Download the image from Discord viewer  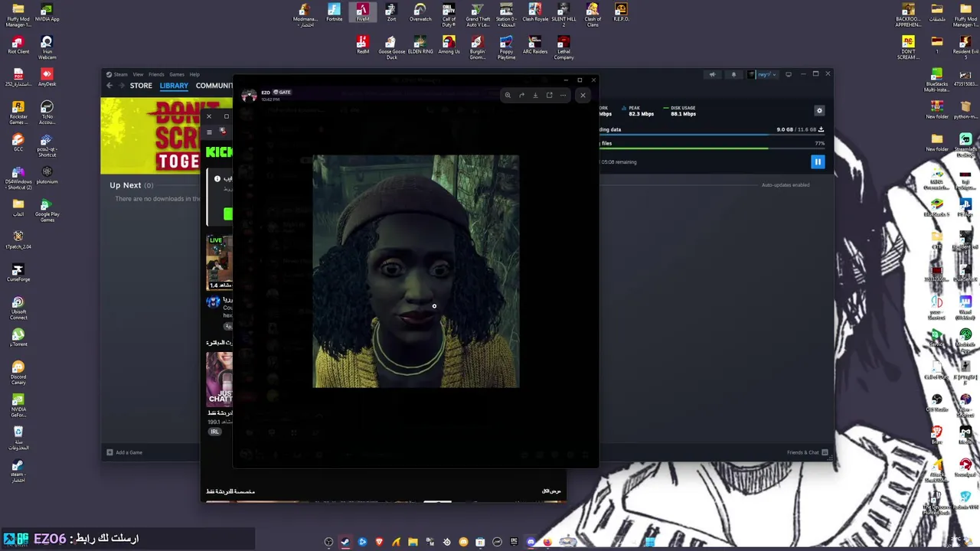[535, 95]
